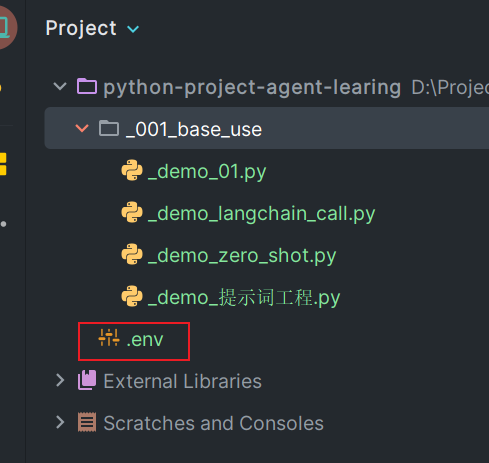Expand External Libraries node
Screen dimensions: 489x463
click(60, 380)
